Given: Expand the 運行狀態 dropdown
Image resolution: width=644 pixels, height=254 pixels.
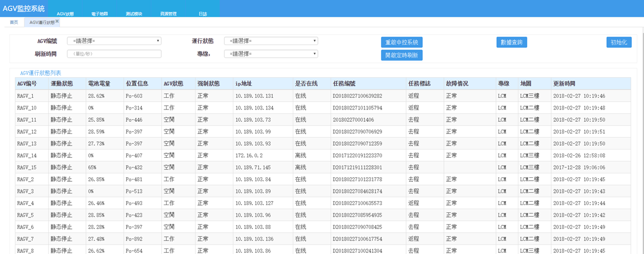Looking at the screenshot, I should [271, 41].
